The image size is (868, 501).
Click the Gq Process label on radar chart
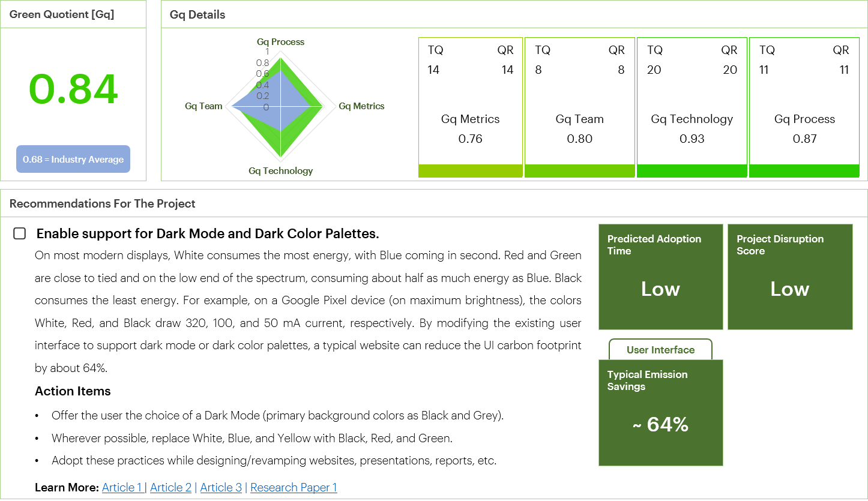[280, 42]
